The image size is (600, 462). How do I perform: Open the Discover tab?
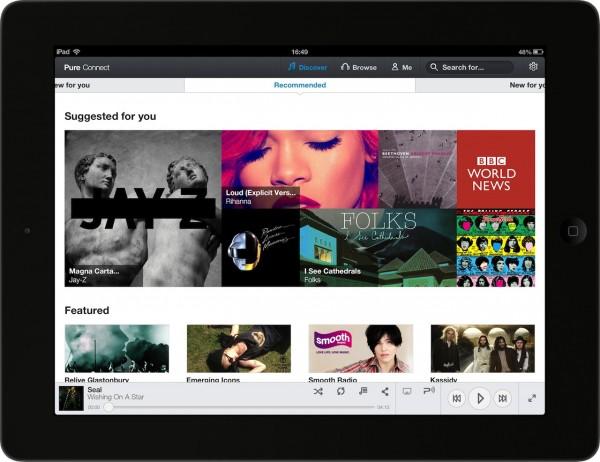tap(308, 67)
